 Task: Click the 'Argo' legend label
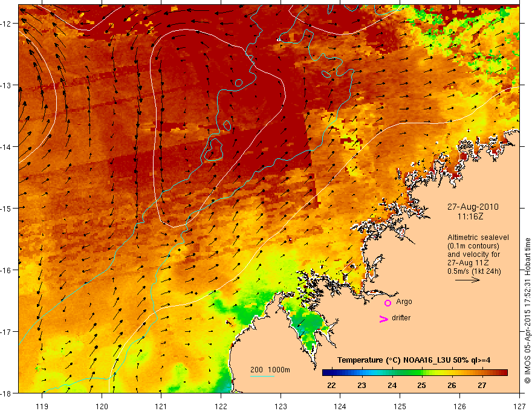(404, 302)
